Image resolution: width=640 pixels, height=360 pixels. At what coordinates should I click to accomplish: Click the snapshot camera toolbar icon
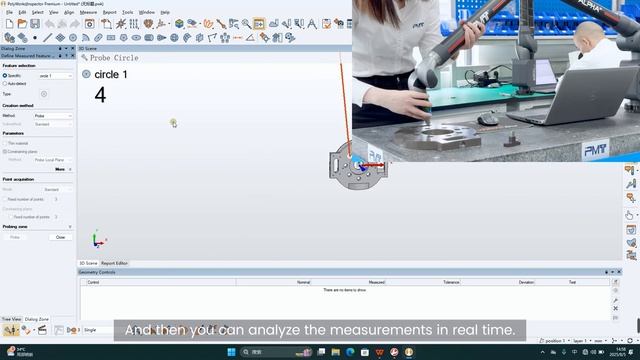(89, 24)
